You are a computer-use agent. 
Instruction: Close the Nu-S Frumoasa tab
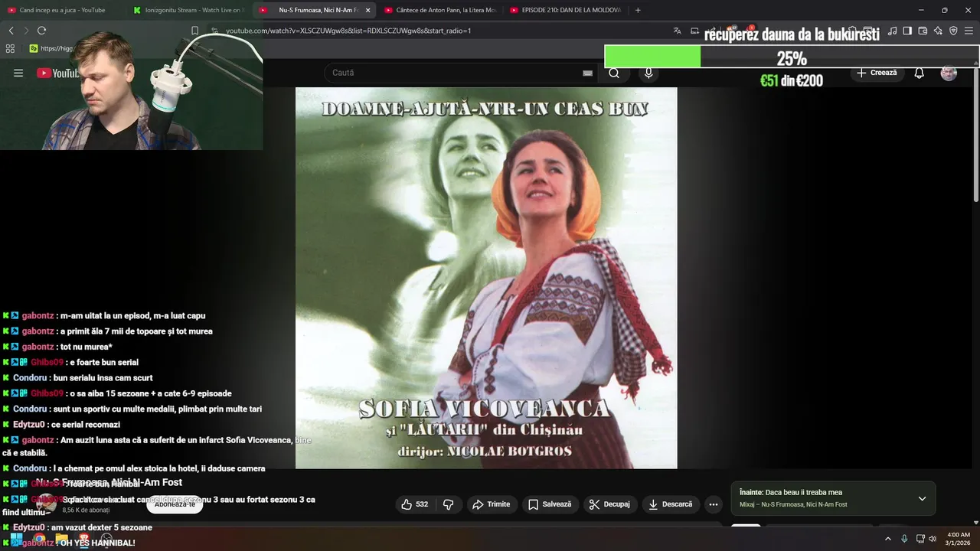point(367,10)
